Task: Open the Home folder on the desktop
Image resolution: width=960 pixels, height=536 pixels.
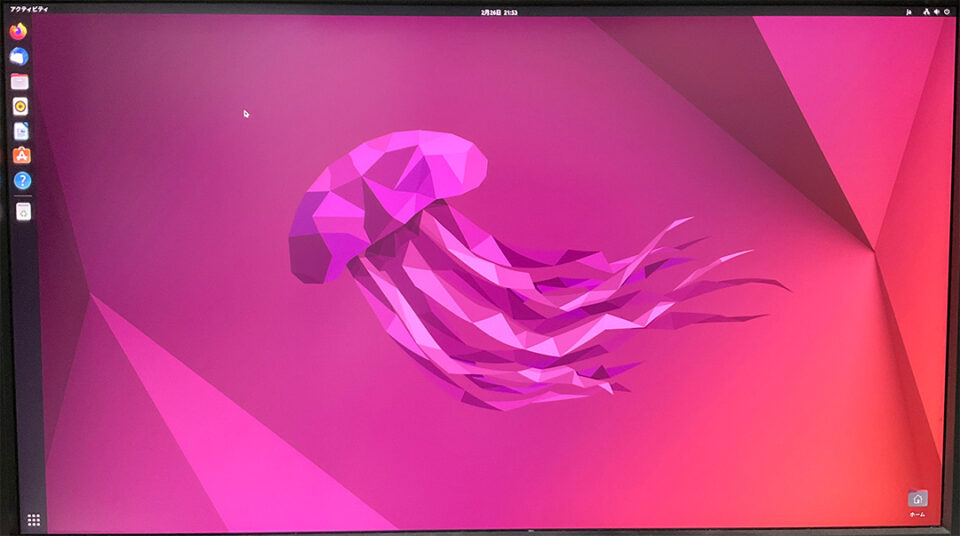Action: [917, 503]
